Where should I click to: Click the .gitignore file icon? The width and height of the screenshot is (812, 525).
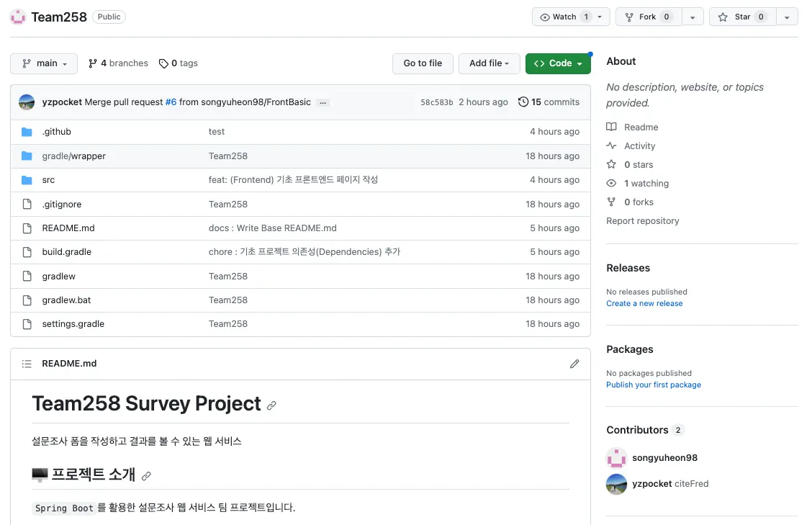tap(27, 205)
